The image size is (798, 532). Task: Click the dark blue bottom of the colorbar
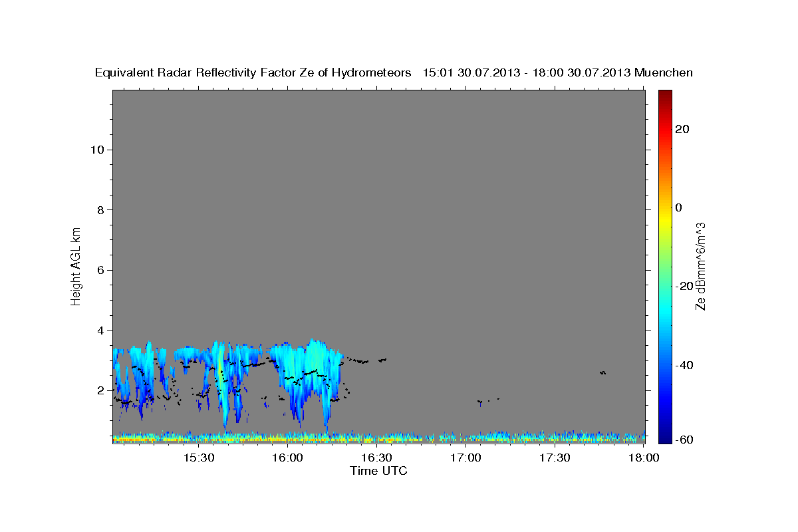point(664,436)
